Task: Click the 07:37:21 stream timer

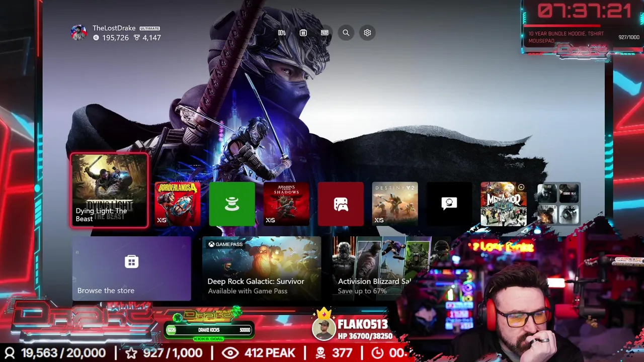Action: tap(584, 11)
